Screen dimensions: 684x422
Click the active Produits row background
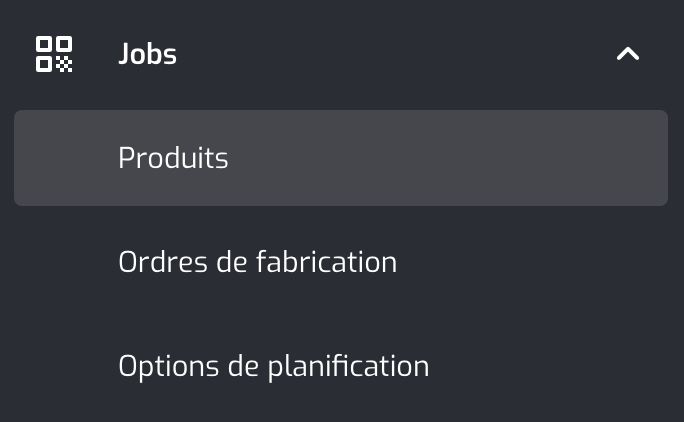(450, 158)
